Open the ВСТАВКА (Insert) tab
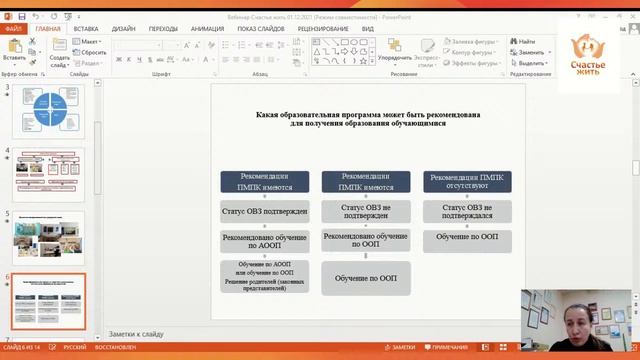This screenshot has height=360, width=640. pyautogui.click(x=86, y=29)
